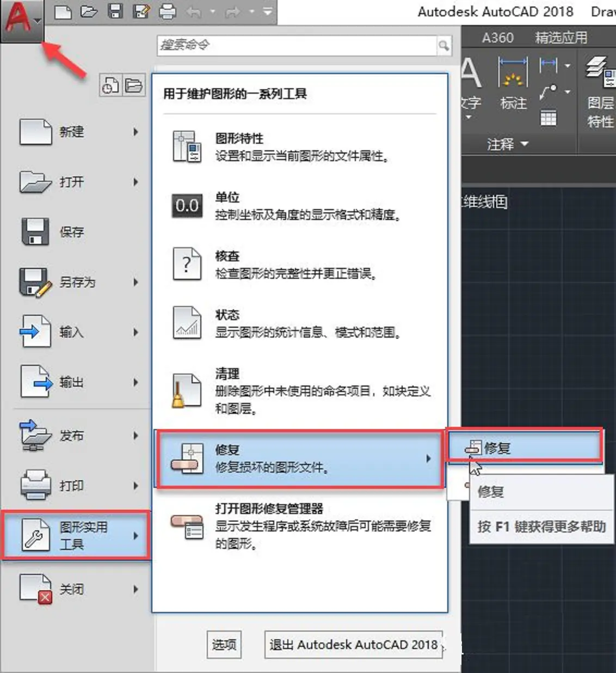Click the Save As quick access icon

[141, 11]
